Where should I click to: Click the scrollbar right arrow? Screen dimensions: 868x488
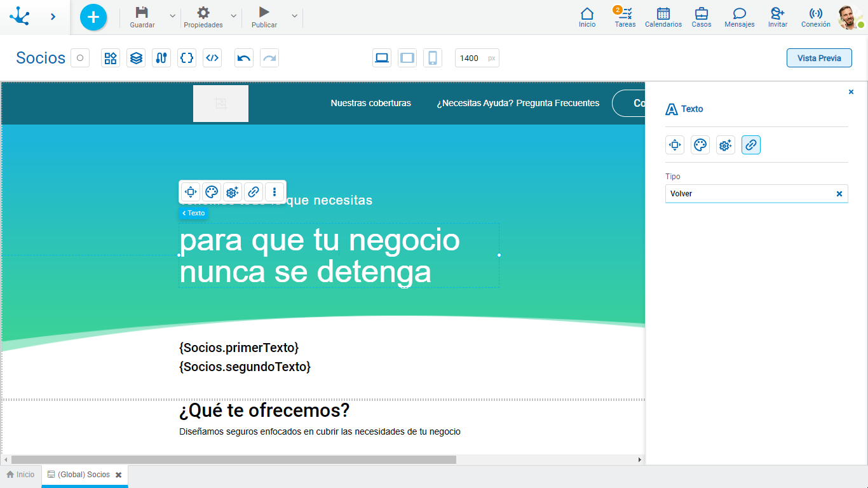(640, 459)
